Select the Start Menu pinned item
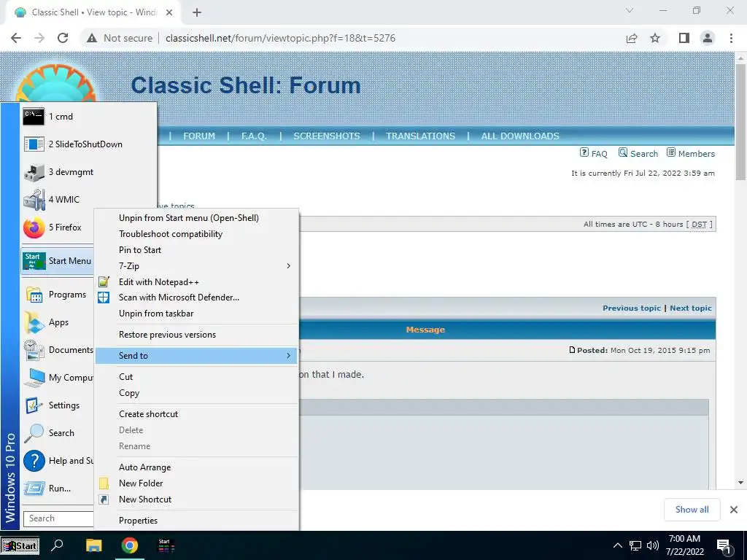747x560 pixels. click(x=57, y=261)
